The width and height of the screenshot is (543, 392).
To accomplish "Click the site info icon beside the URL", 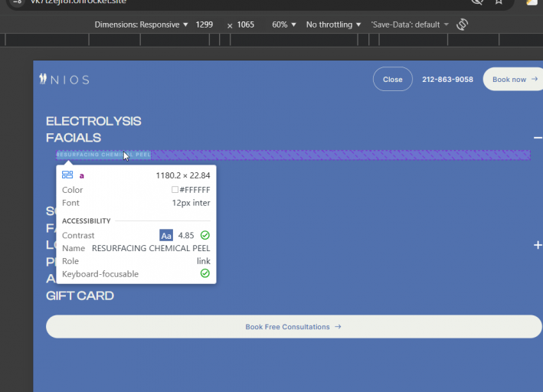I will [18, 2].
